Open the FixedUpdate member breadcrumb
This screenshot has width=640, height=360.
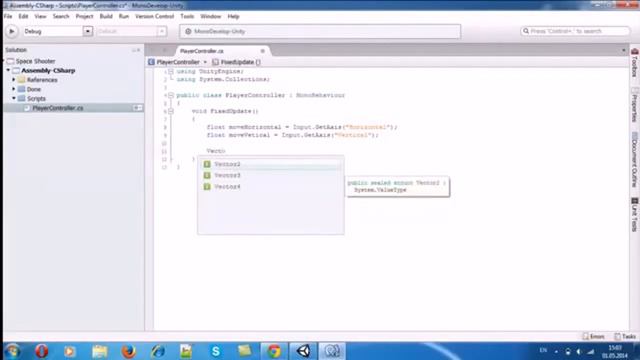[237, 62]
